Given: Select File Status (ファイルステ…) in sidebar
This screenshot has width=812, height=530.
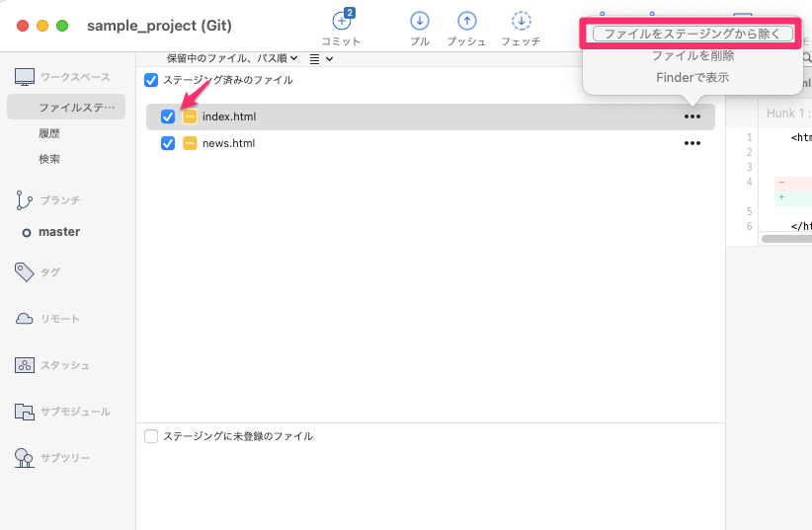Looking at the screenshot, I should click(x=66, y=108).
